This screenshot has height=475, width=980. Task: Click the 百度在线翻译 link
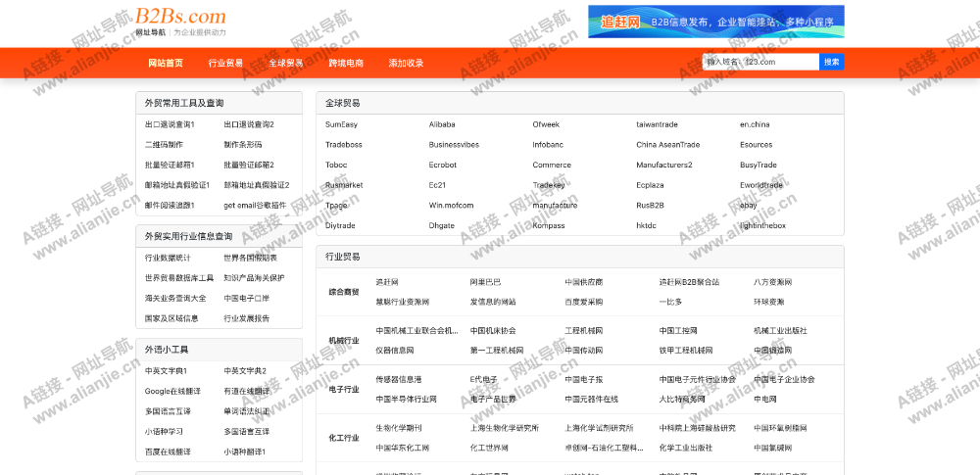pyautogui.click(x=168, y=451)
